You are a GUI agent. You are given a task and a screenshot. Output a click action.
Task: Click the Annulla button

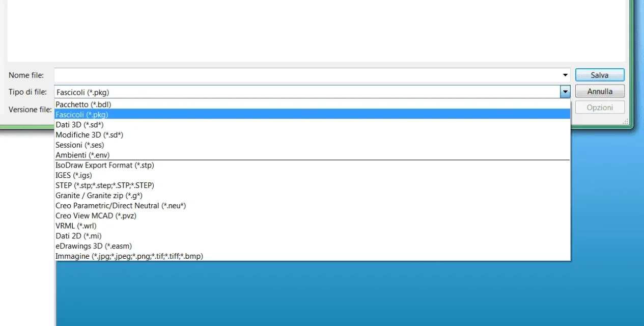pos(599,91)
